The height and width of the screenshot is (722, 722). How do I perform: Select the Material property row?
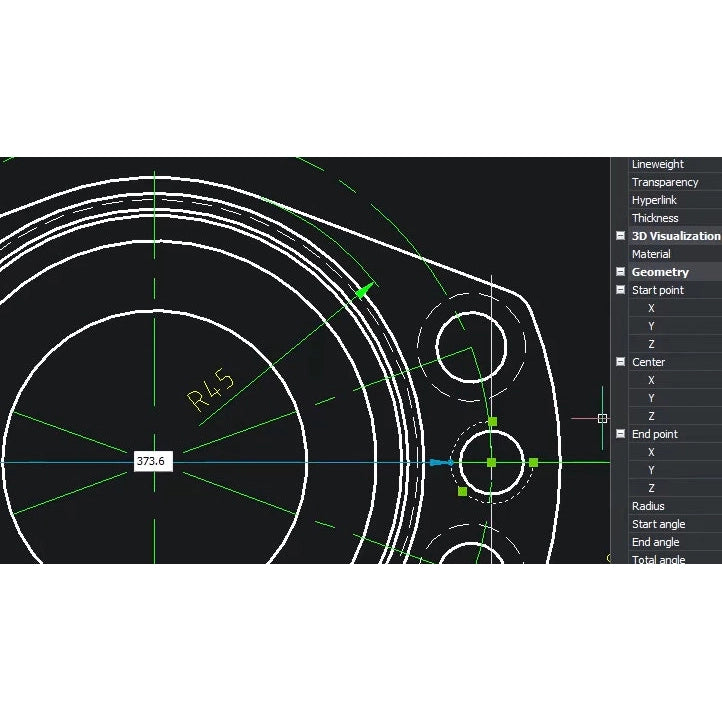tap(675, 254)
